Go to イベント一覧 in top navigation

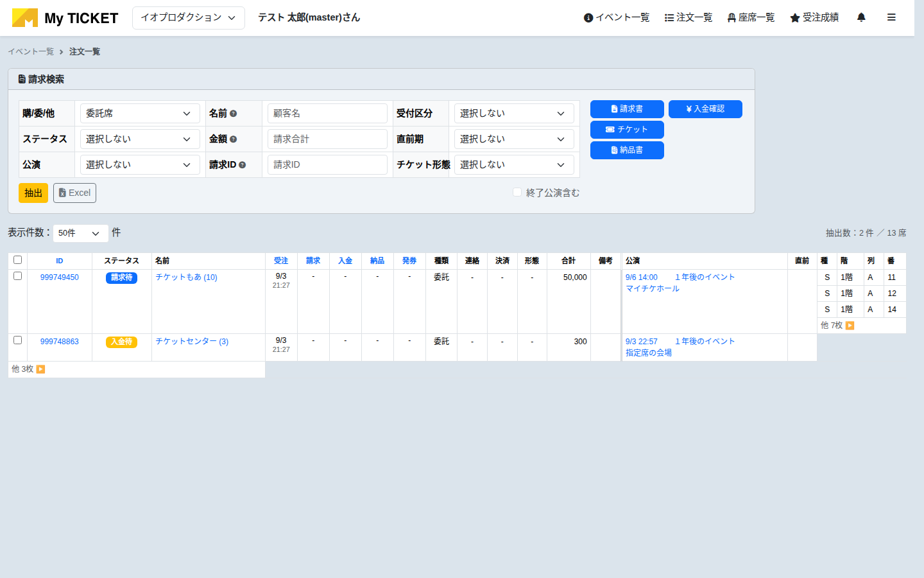(x=617, y=17)
